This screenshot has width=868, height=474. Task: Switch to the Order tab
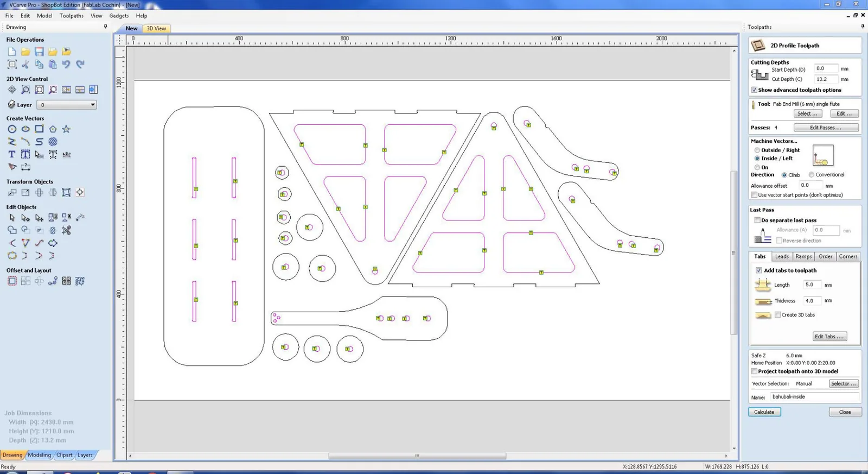[x=825, y=256]
